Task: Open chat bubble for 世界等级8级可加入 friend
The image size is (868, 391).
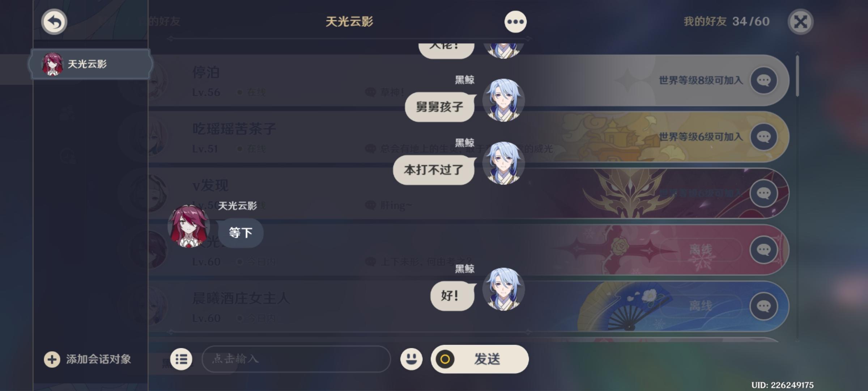Action: (x=764, y=80)
